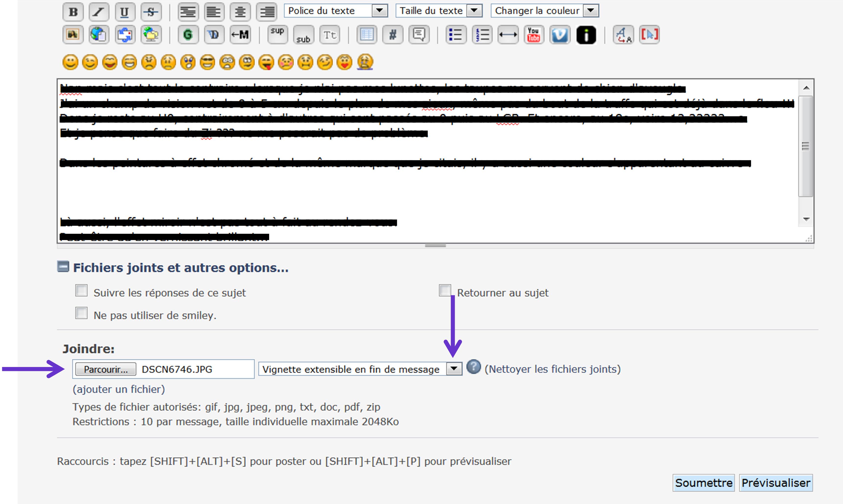Justify the text with the first alignment button
The height and width of the screenshot is (504, 843).
188,12
